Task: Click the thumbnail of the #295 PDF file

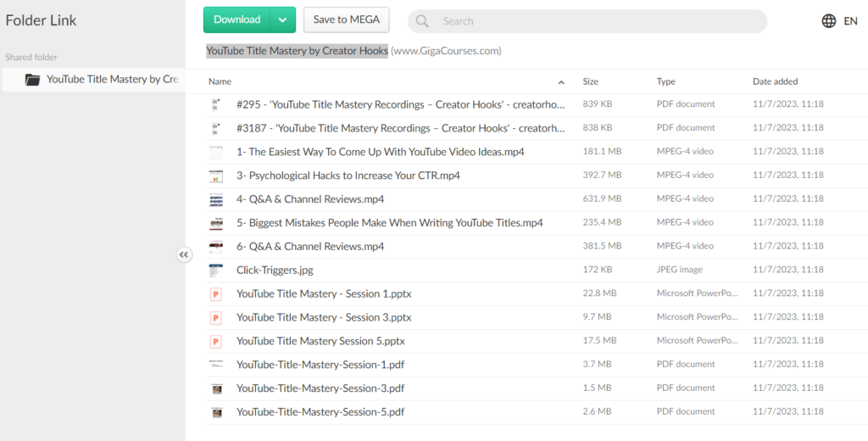Action: (216, 104)
